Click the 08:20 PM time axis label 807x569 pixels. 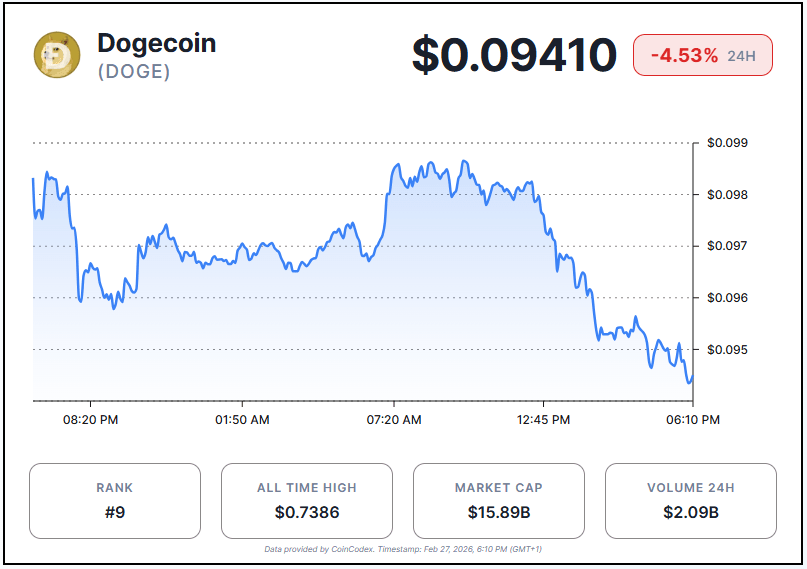(x=91, y=420)
